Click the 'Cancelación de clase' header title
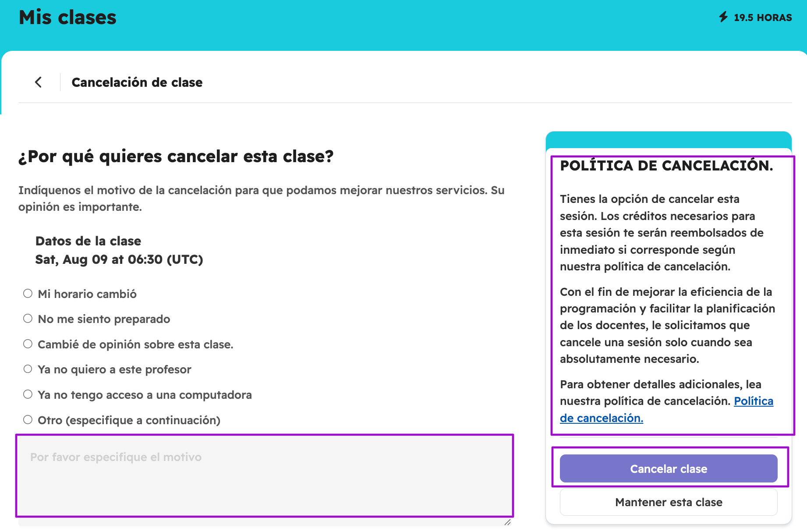Viewport: 807px width, 532px height. pos(137,82)
